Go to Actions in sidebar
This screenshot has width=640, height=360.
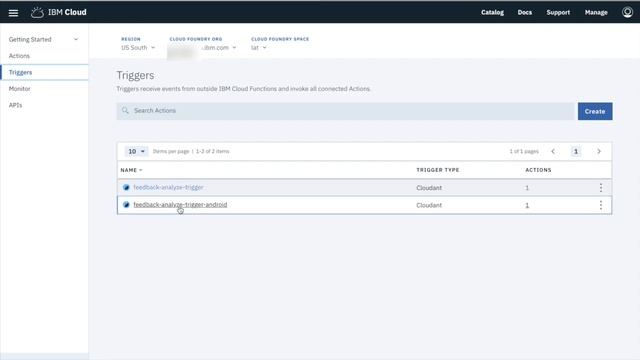[19, 56]
